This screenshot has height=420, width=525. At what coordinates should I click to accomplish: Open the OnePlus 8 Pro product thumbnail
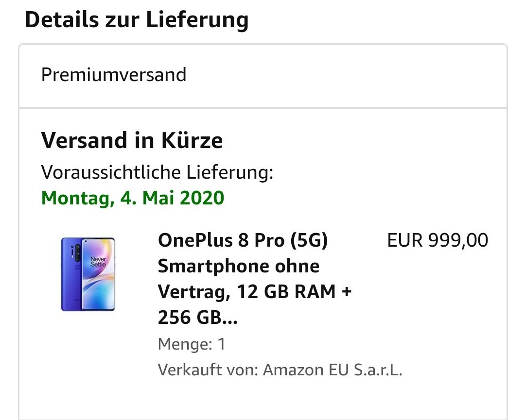tap(88, 274)
